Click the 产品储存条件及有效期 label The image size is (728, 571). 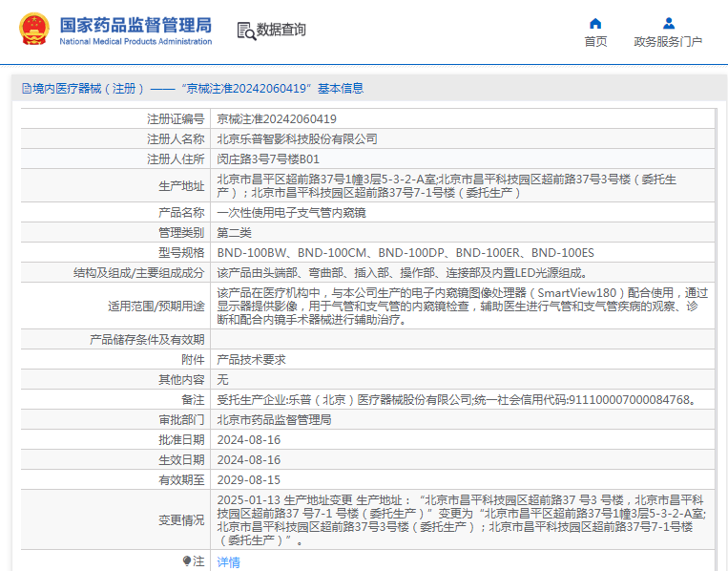(x=147, y=339)
